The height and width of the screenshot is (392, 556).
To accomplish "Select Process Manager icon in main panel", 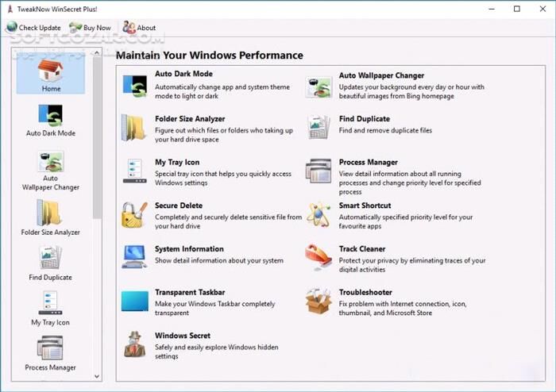I will coord(319,171).
